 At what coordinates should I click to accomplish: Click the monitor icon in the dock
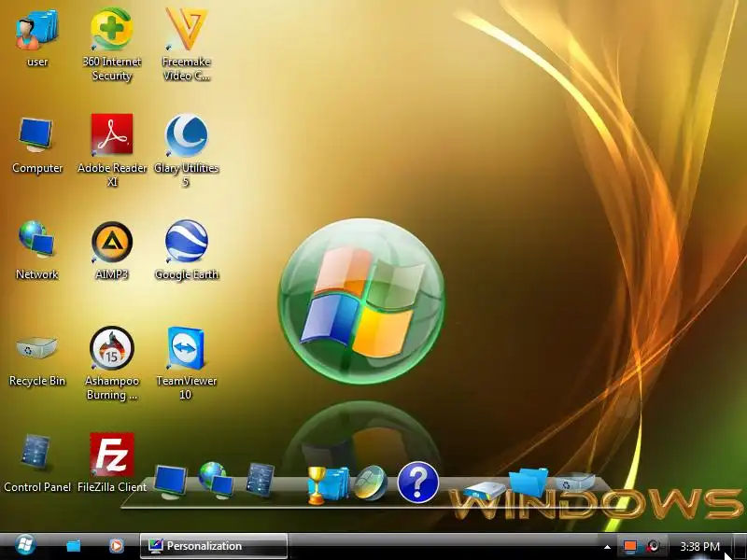(170, 482)
